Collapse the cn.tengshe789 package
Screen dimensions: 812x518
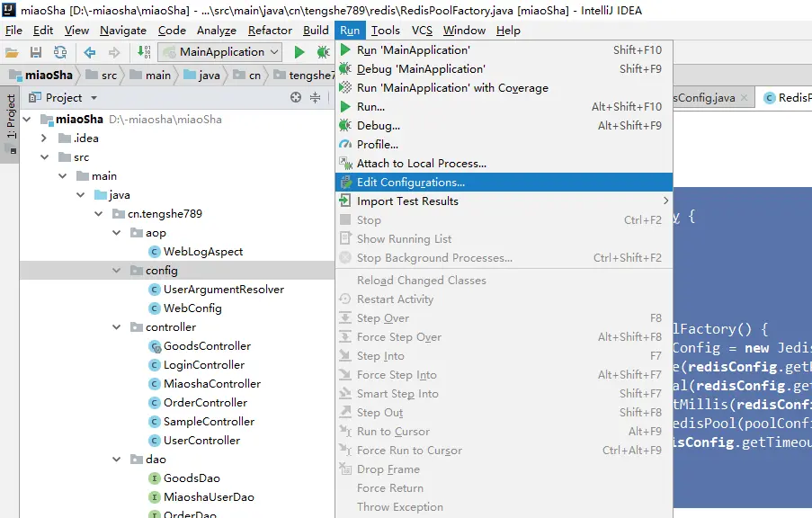[x=98, y=214]
